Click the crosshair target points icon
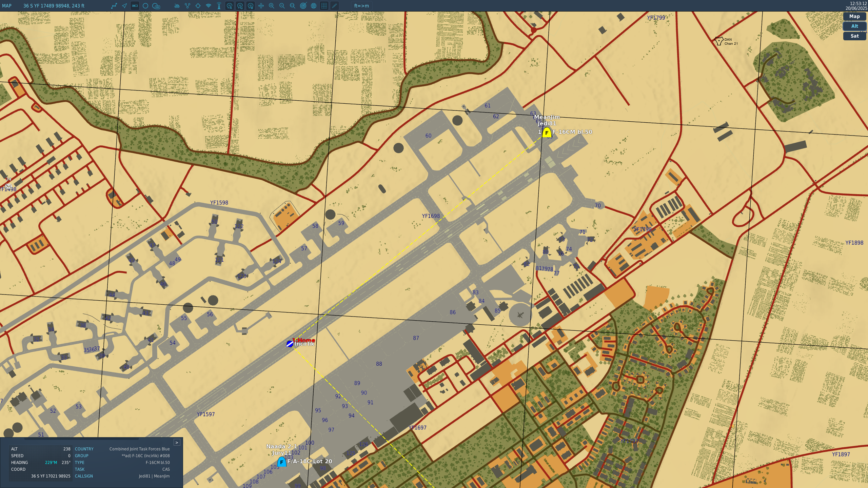This screenshot has height=488, width=868. [x=198, y=6]
